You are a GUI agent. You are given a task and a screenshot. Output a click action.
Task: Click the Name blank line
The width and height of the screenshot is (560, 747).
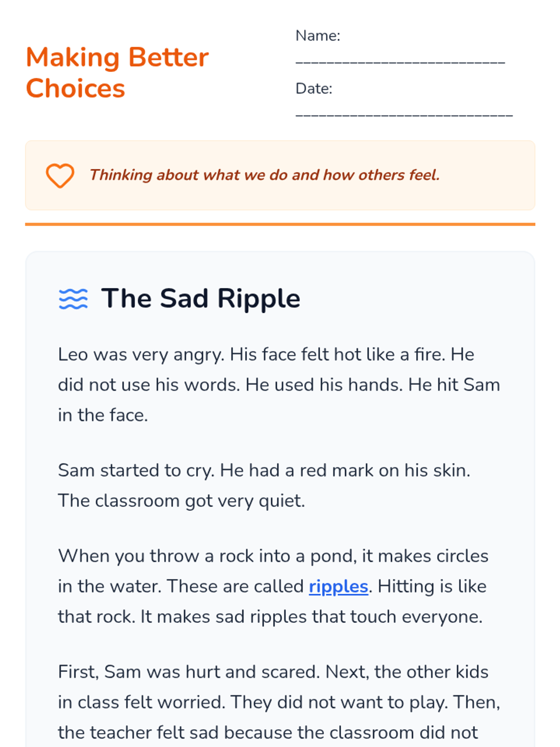point(400,62)
